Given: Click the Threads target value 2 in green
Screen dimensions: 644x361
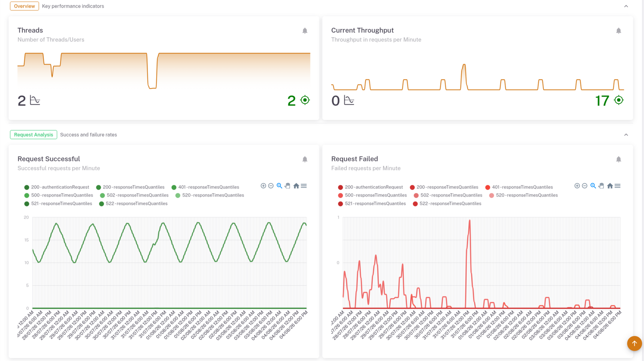Looking at the screenshot, I should 291,101.
